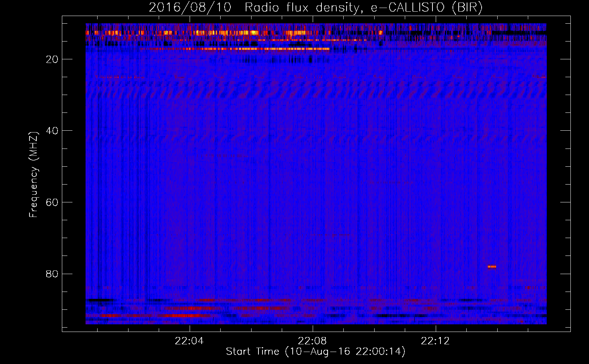The image size is (589, 364).
Task: Click the 'Start Time (10-Aug-16 22:00:14)' x-axis label
Action: tap(316, 352)
